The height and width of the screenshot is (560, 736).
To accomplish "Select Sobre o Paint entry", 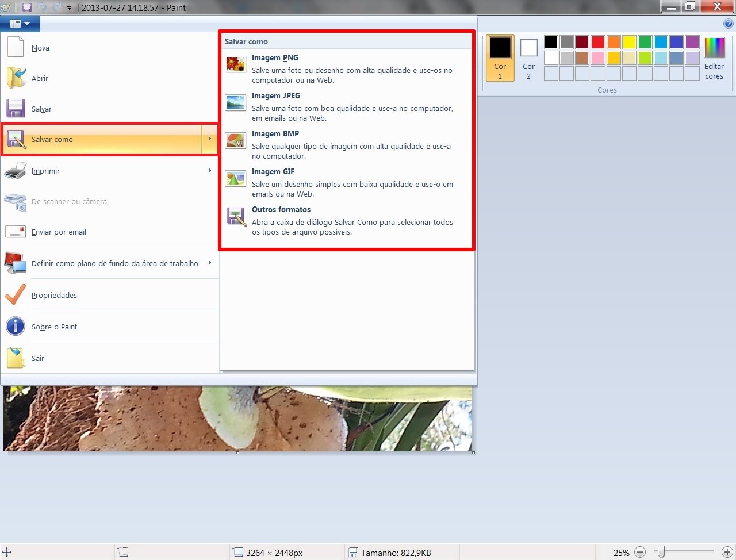I will [x=54, y=327].
